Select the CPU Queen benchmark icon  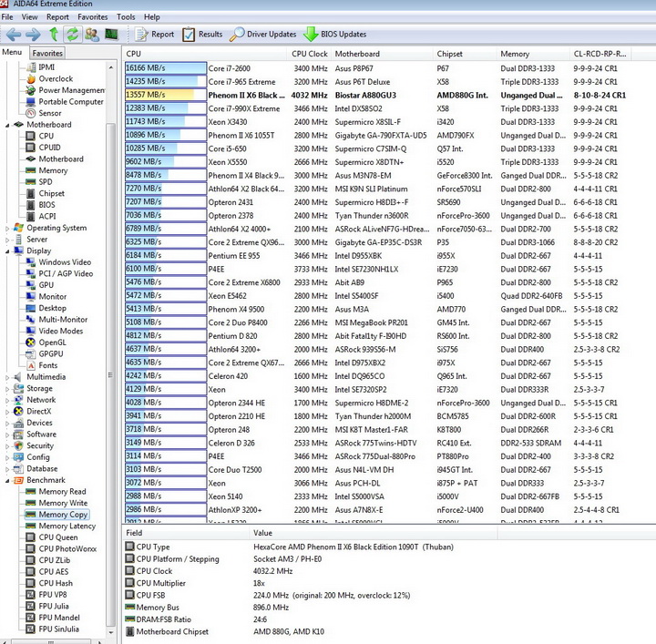[31, 537]
